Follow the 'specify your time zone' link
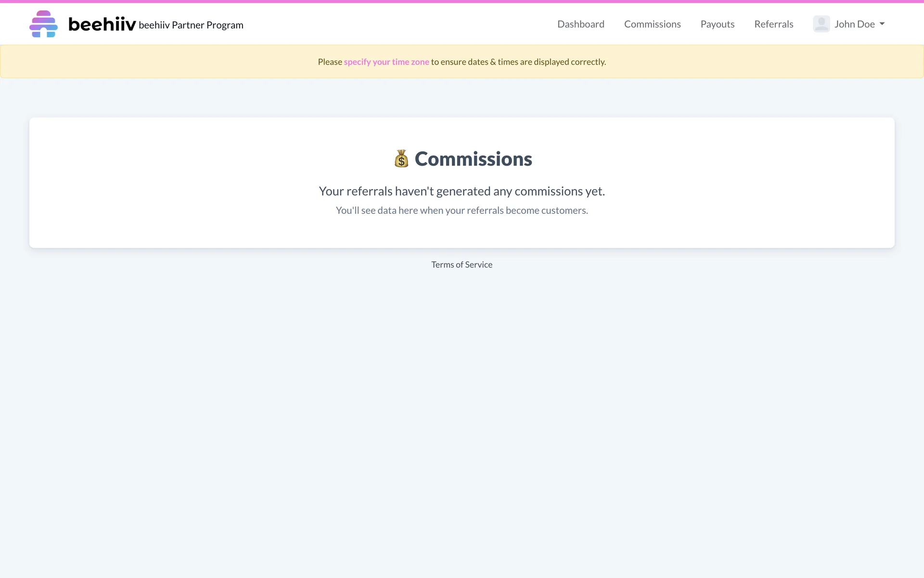 pos(386,62)
